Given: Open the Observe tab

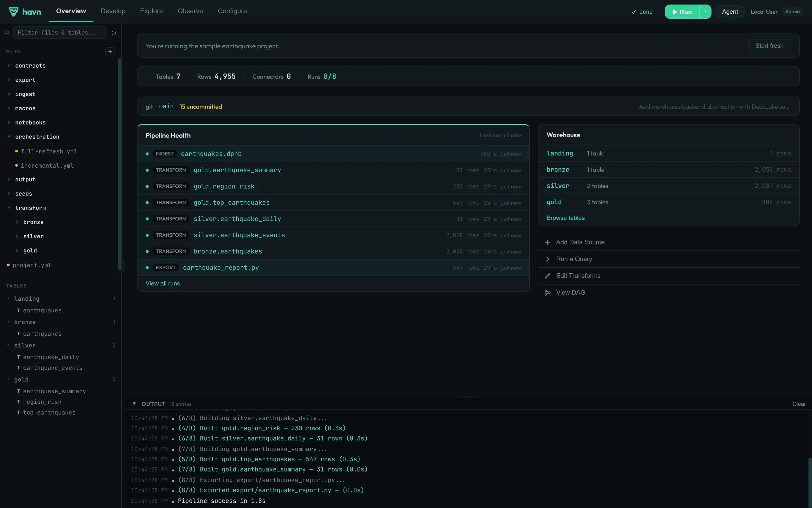Looking at the screenshot, I should 190,11.
